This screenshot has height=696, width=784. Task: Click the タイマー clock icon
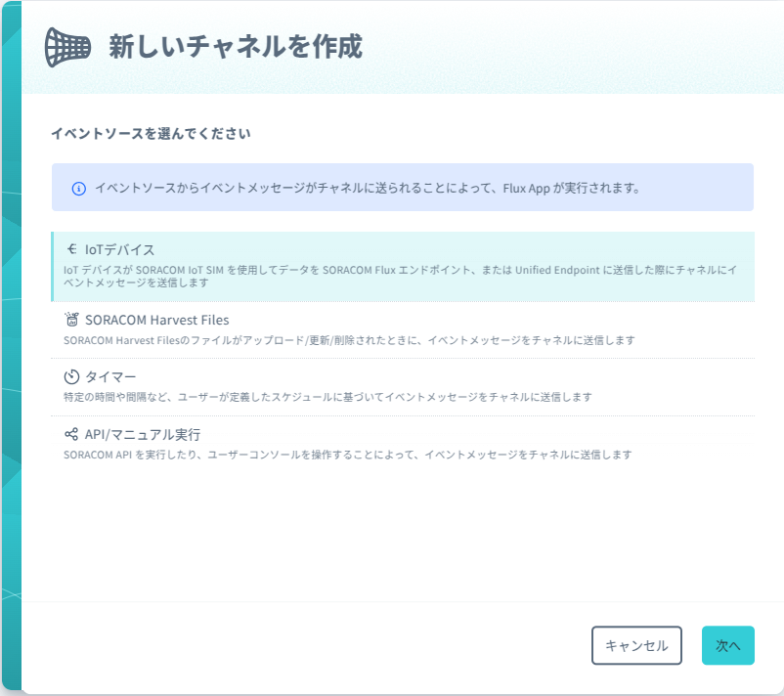(72, 376)
